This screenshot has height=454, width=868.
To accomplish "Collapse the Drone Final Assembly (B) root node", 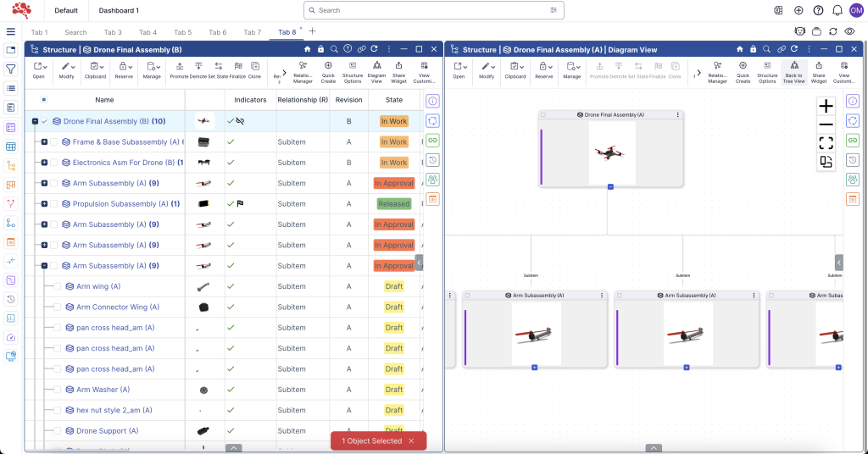I will [35, 121].
